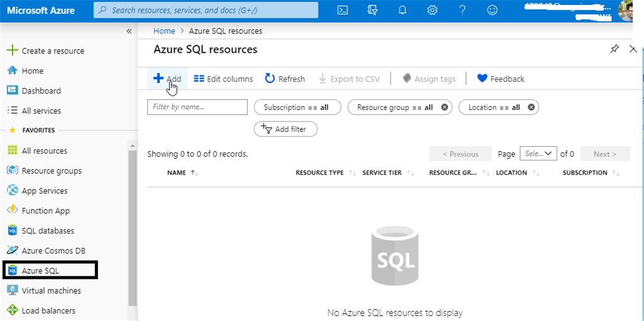Click Create a resource
Viewport: 644px width, 321px height.
pyautogui.click(x=45, y=50)
